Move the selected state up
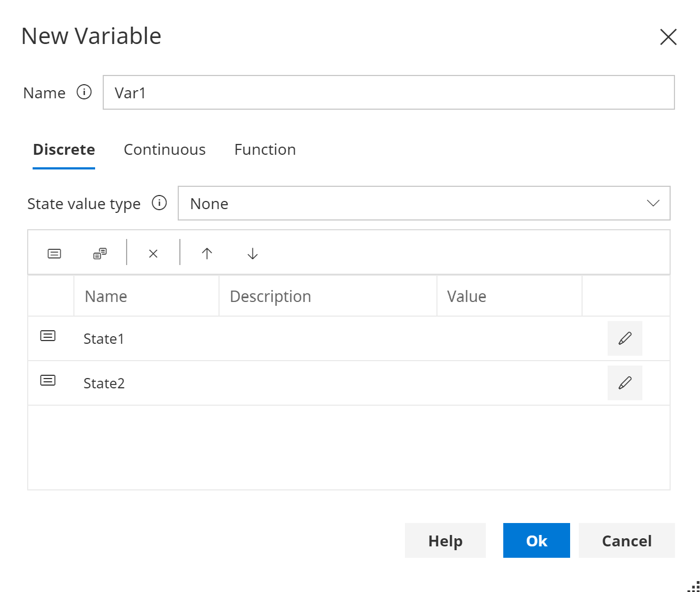 [x=207, y=253]
